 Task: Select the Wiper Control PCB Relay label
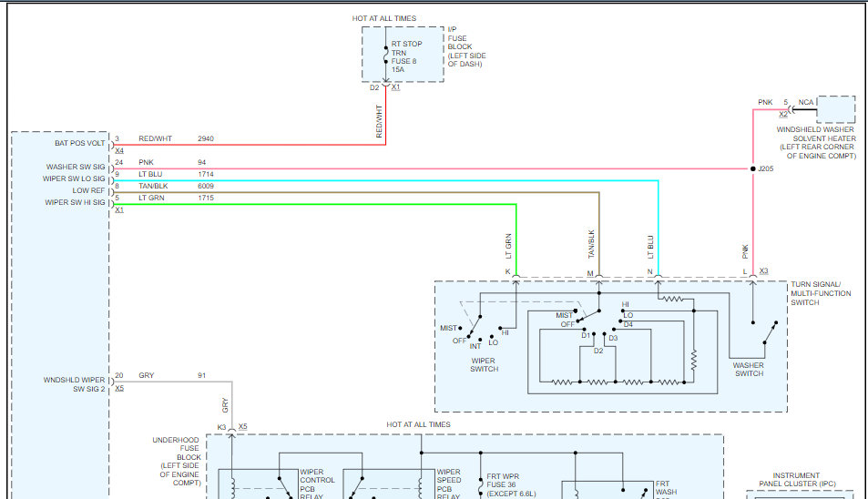(x=317, y=484)
